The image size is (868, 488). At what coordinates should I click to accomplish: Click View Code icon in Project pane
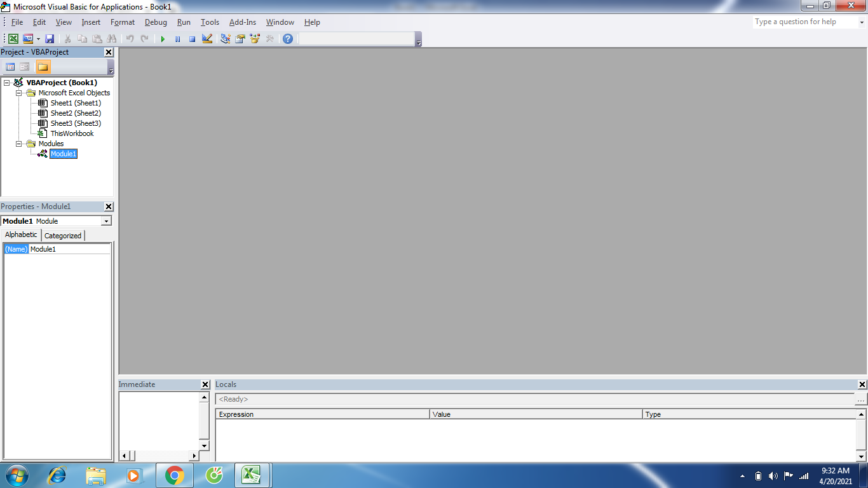[x=10, y=67]
